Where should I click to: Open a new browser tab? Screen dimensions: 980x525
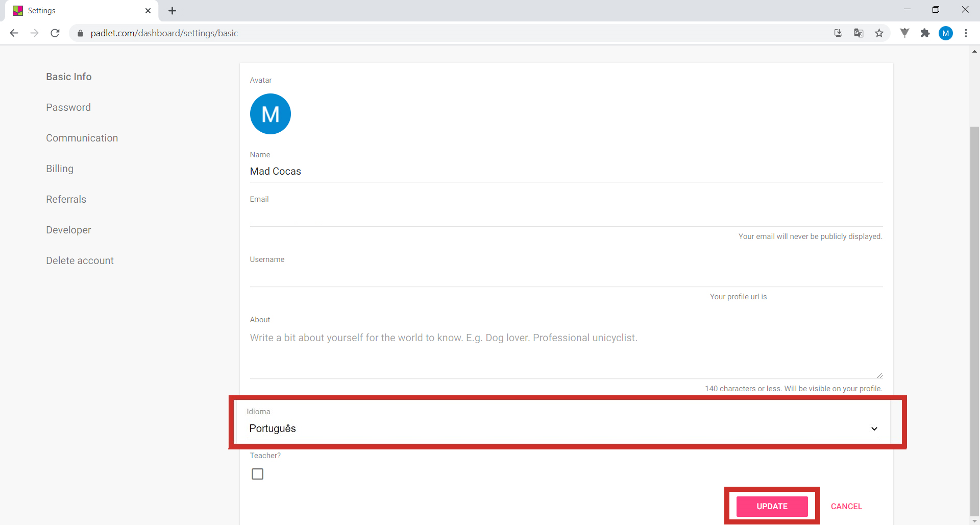coord(173,11)
